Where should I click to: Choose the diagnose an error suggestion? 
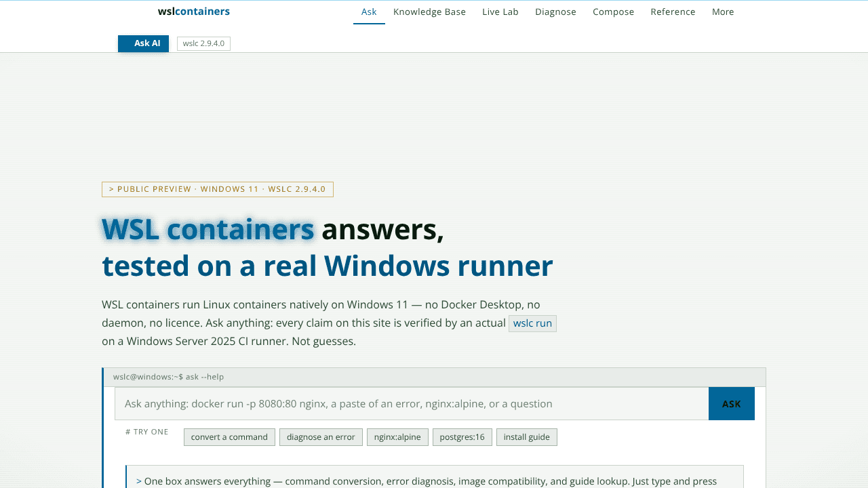(x=321, y=437)
